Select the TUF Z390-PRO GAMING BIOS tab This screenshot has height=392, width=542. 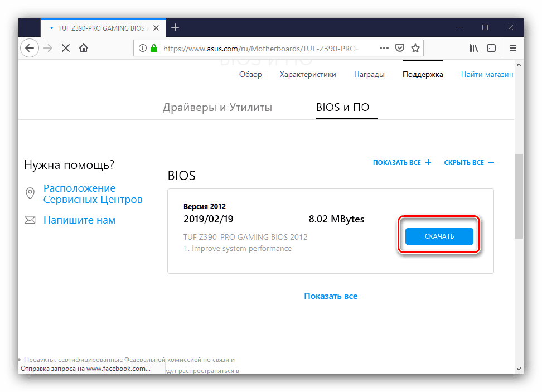click(103, 28)
